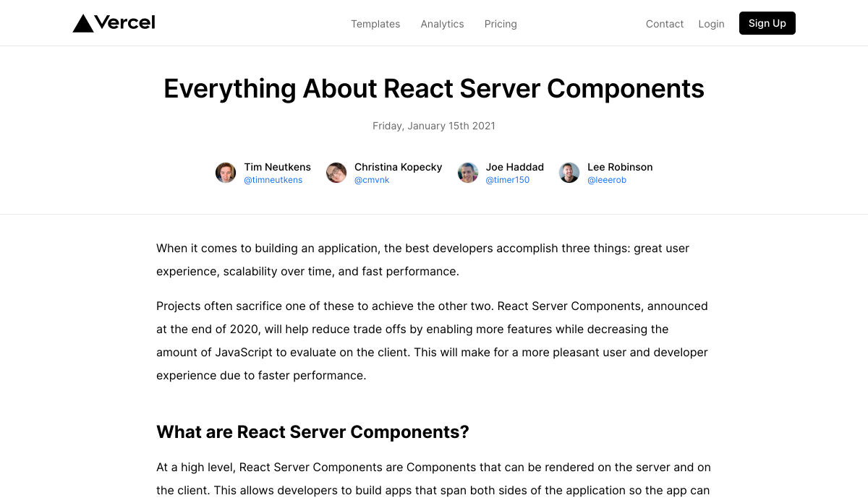Click the title Everything About React Server Components
The width and height of the screenshot is (868, 503).
434,88
